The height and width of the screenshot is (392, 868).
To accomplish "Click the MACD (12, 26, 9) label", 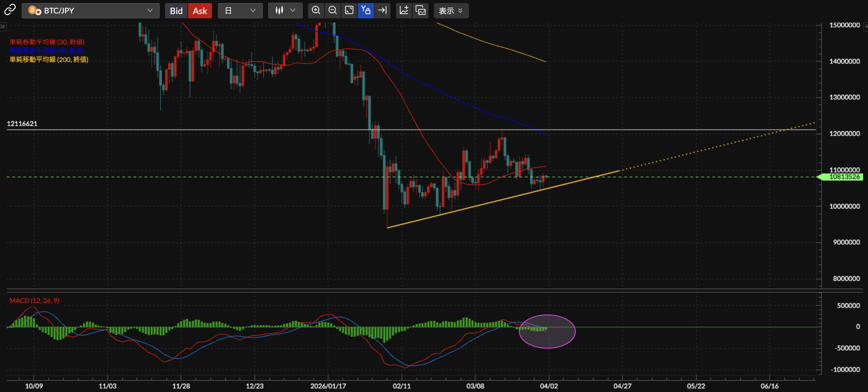I will coord(34,300).
